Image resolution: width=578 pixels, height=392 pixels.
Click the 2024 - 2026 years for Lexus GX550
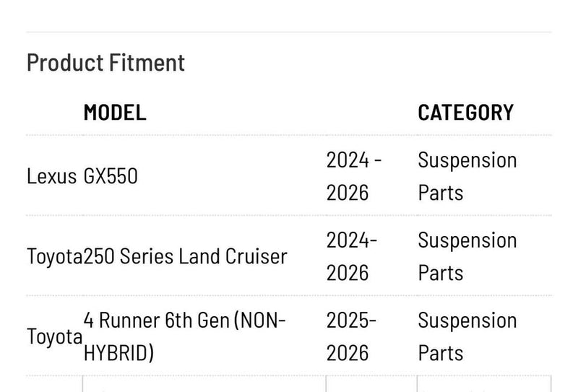pos(354,176)
